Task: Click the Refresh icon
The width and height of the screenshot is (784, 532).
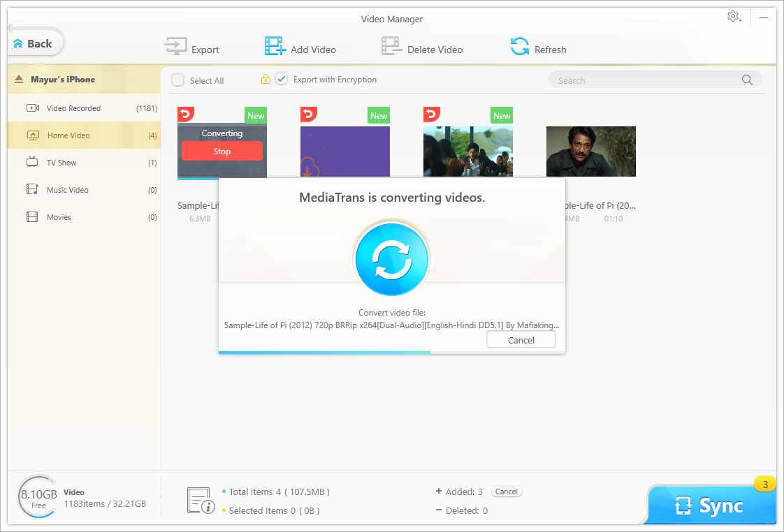Action: (519, 47)
